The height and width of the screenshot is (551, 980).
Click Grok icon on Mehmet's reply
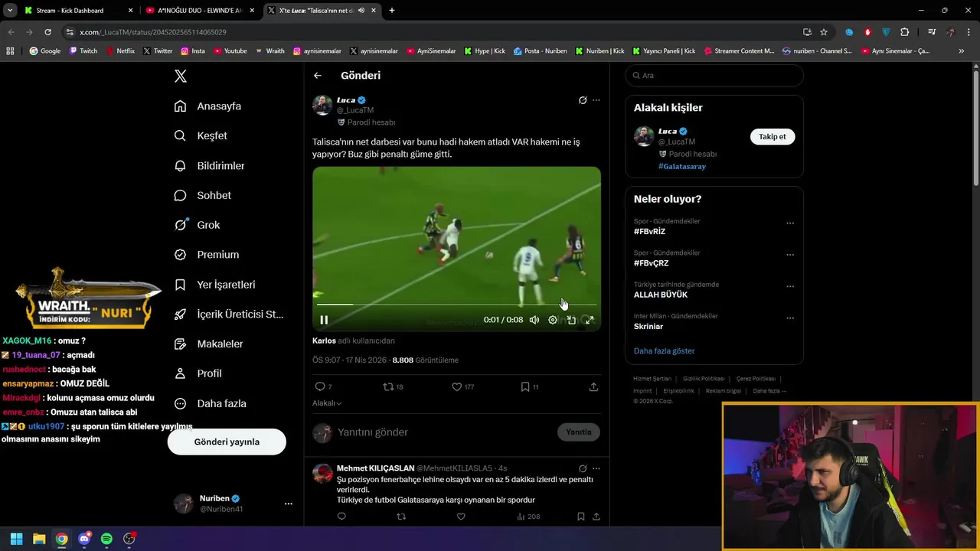coord(583,468)
